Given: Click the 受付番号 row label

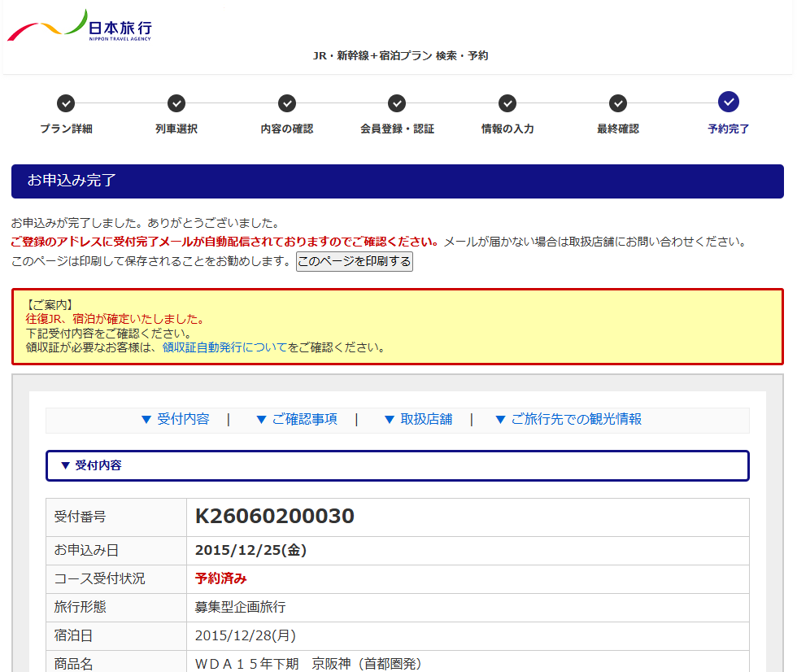Looking at the screenshot, I should [80, 517].
